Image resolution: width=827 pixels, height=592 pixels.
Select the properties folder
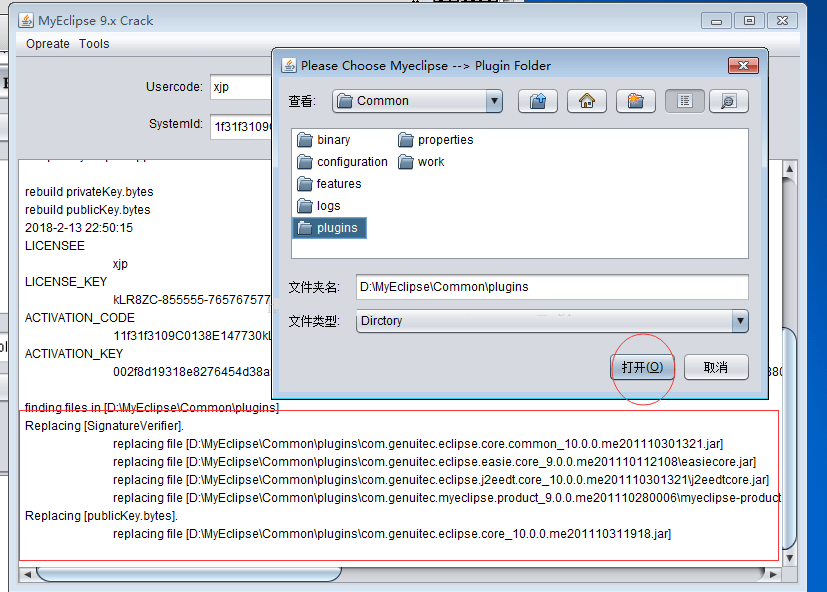point(436,140)
